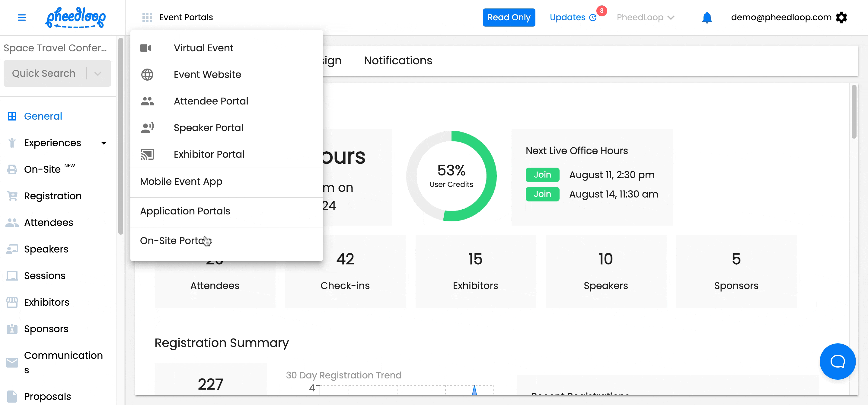Join the August 11 office hours
Image resolution: width=868 pixels, height=405 pixels.
(542, 175)
